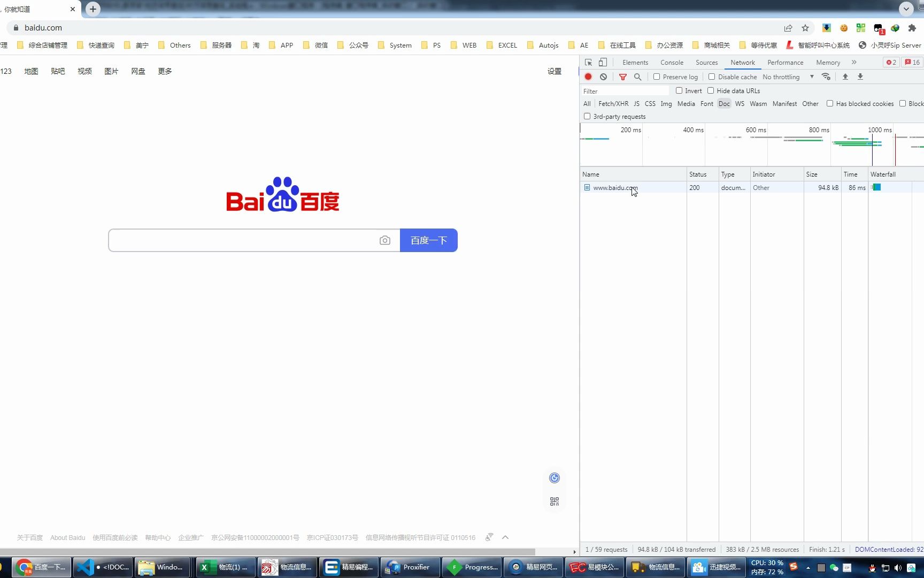
Task: Open the 视频 link
Action: (x=84, y=71)
